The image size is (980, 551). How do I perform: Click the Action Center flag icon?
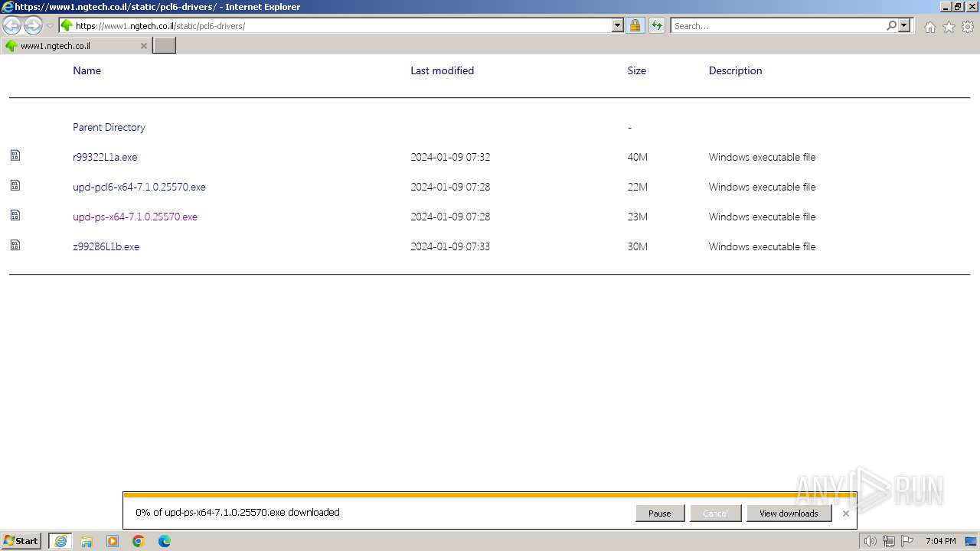point(907,541)
